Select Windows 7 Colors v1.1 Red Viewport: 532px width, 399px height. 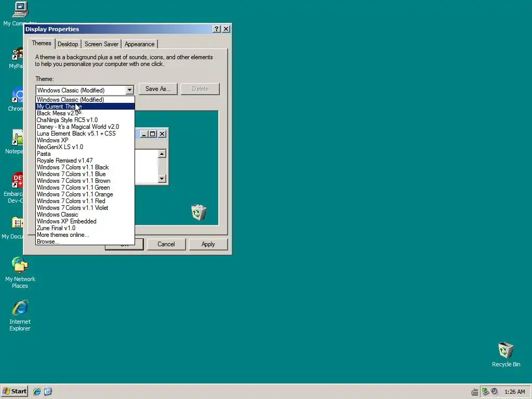[x=85, y=201]
